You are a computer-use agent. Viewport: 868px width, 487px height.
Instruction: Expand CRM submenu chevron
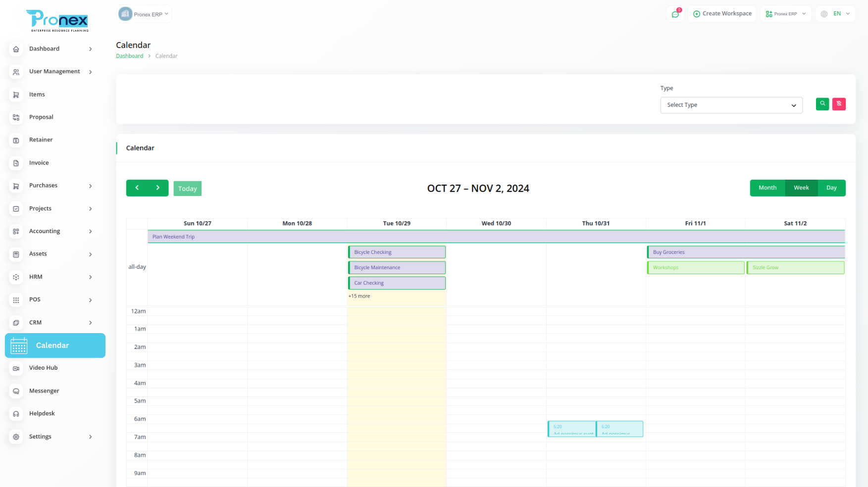[x=91, y=323]
